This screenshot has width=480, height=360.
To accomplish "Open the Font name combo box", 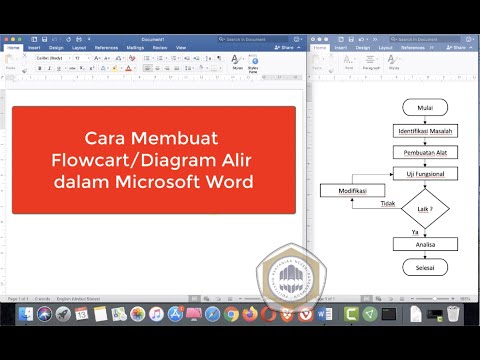I will click(53, 58).
